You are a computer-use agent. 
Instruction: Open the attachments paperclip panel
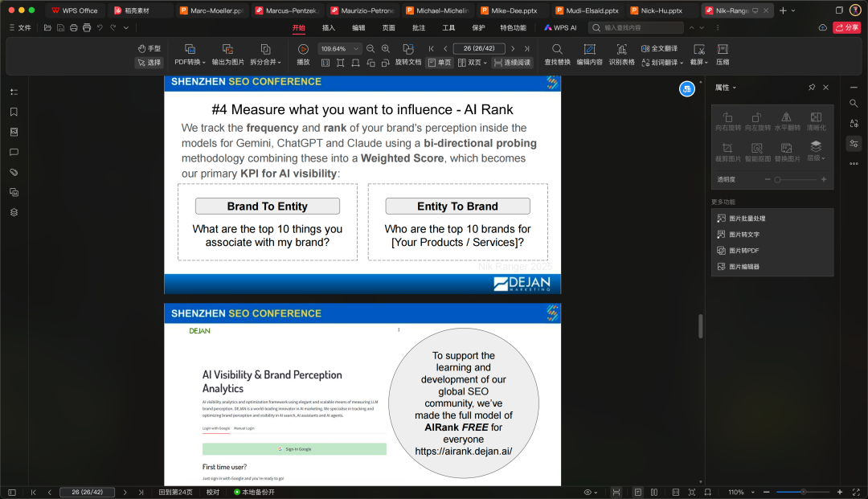(x=14, y=172)
